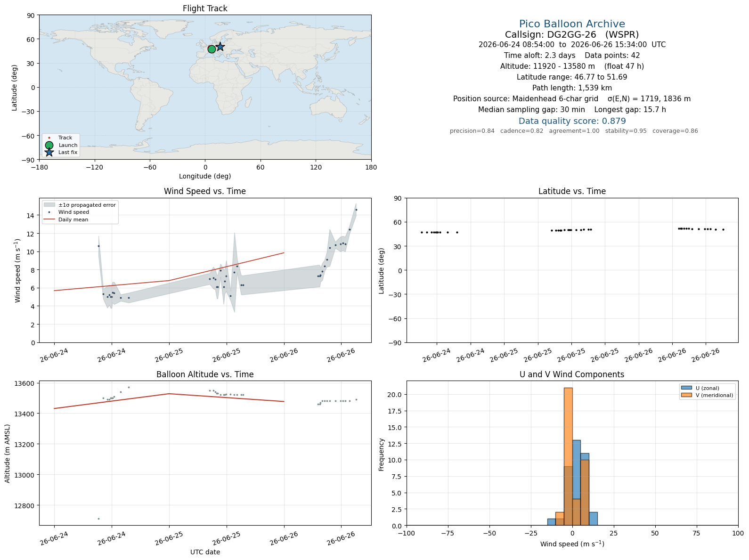
Task: Select the Launch entry in the map legend
Action: pyautogui.click(x=61, y=145)
